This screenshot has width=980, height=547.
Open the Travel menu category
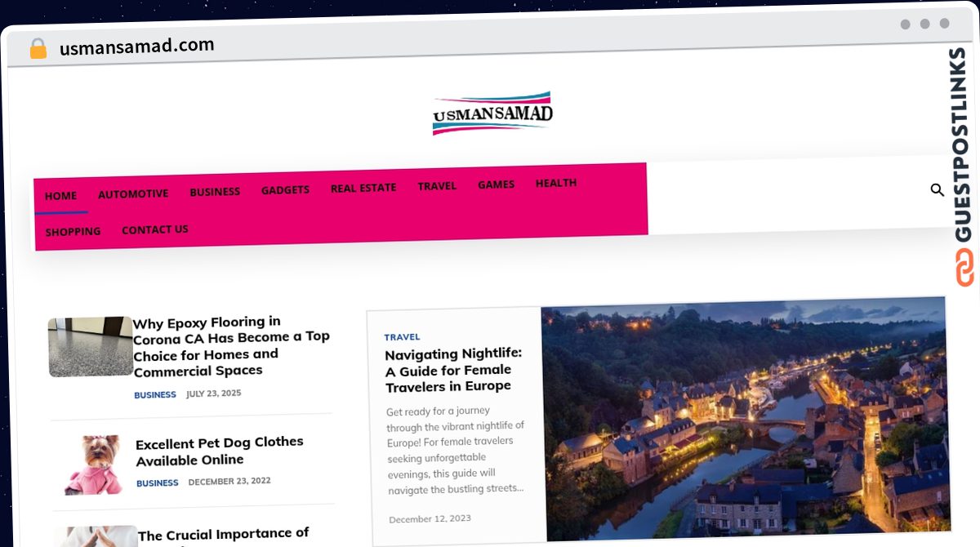[437, 186]
